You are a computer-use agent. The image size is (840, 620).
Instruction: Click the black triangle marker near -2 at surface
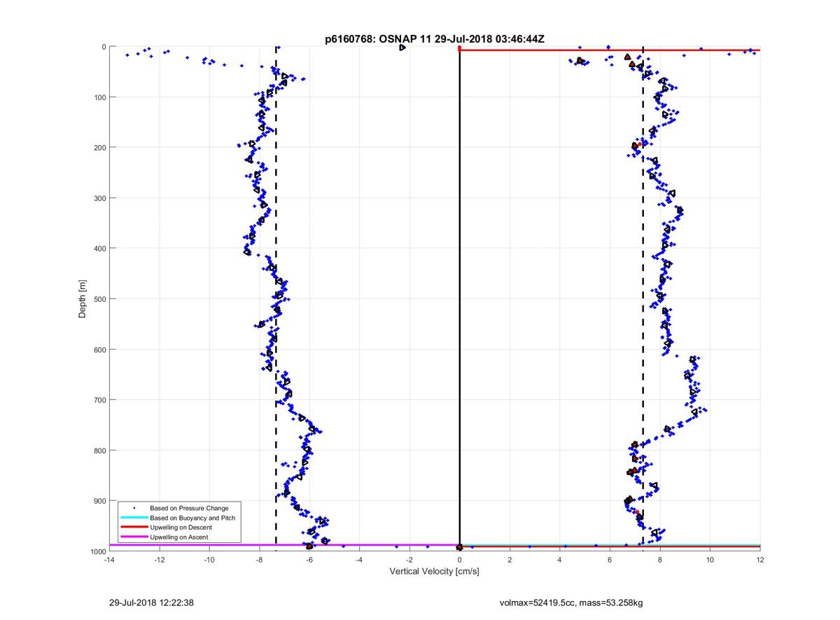pyautogui.click(x=402, y=47)
